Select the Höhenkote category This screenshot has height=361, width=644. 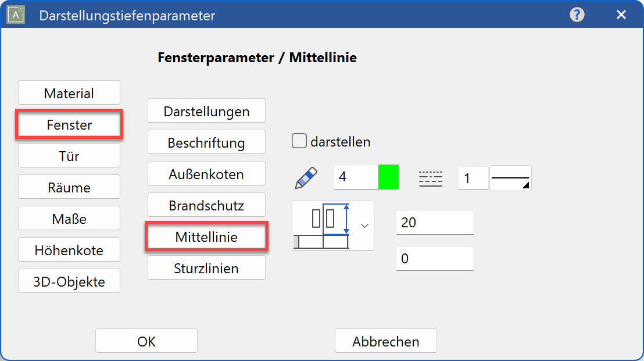(x=69, y=249)
